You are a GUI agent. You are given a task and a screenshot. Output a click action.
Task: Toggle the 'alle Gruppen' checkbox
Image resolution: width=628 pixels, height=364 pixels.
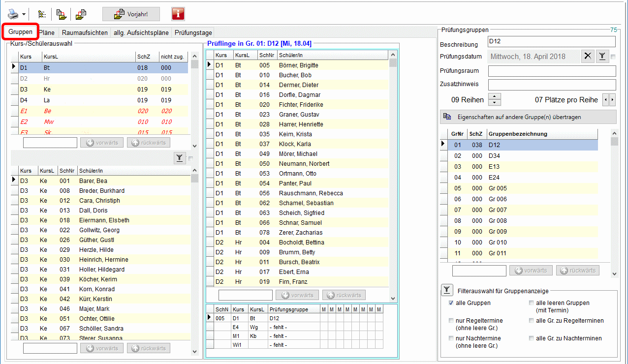click(x=451, y=303)
